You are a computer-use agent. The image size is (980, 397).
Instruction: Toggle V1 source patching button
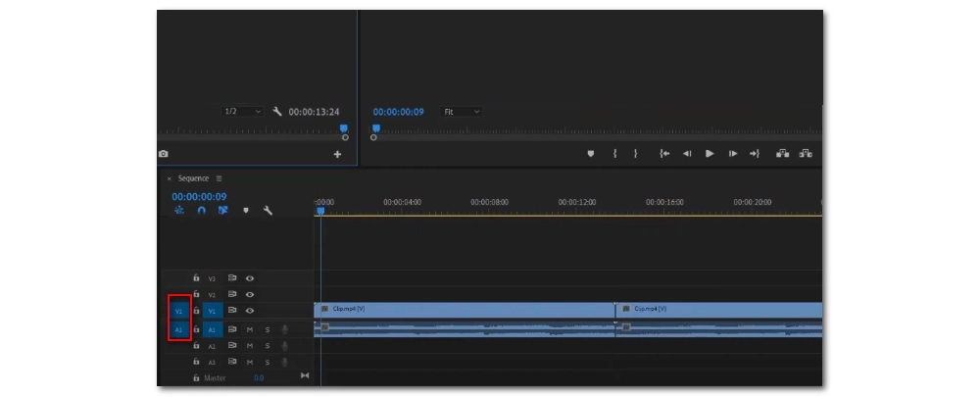click(x=179, y=310)
